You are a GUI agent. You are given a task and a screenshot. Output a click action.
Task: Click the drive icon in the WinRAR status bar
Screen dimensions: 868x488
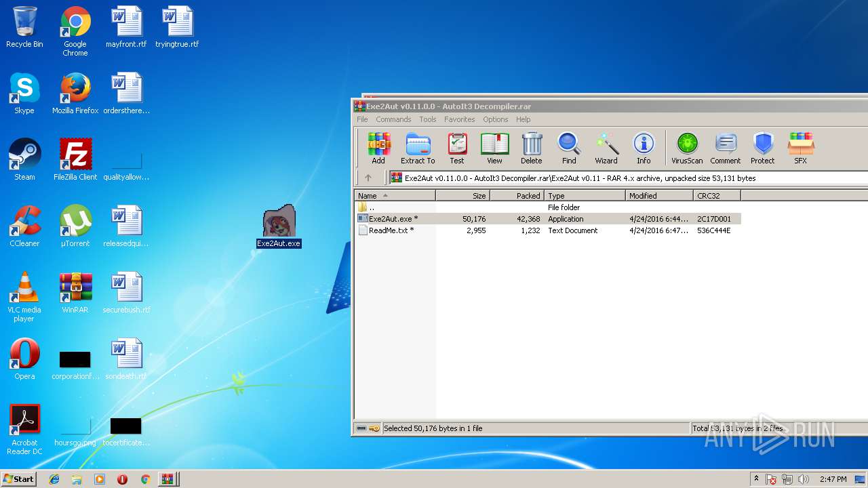click(x=361, y=428)
